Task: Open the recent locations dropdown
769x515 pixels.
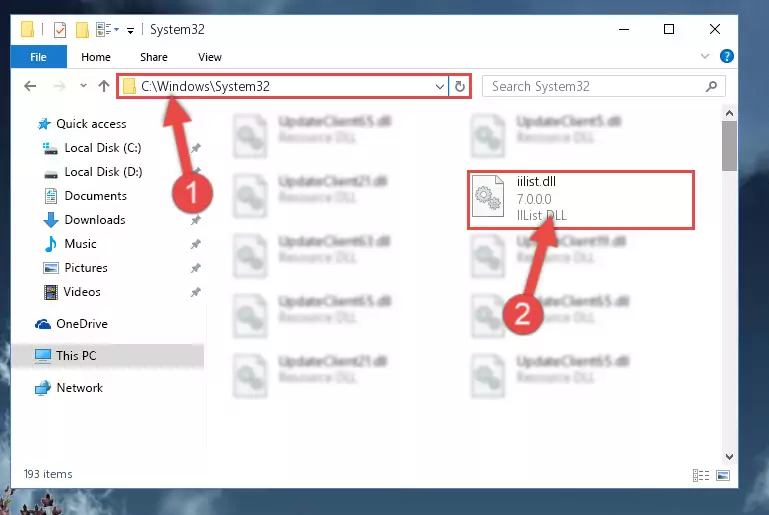Action: (x=83, y=86)
